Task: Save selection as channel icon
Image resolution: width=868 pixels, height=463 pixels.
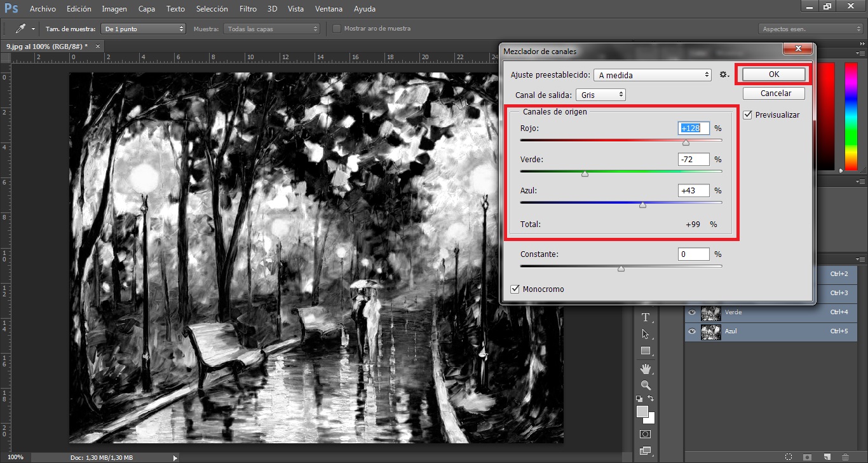Action: 807,457
